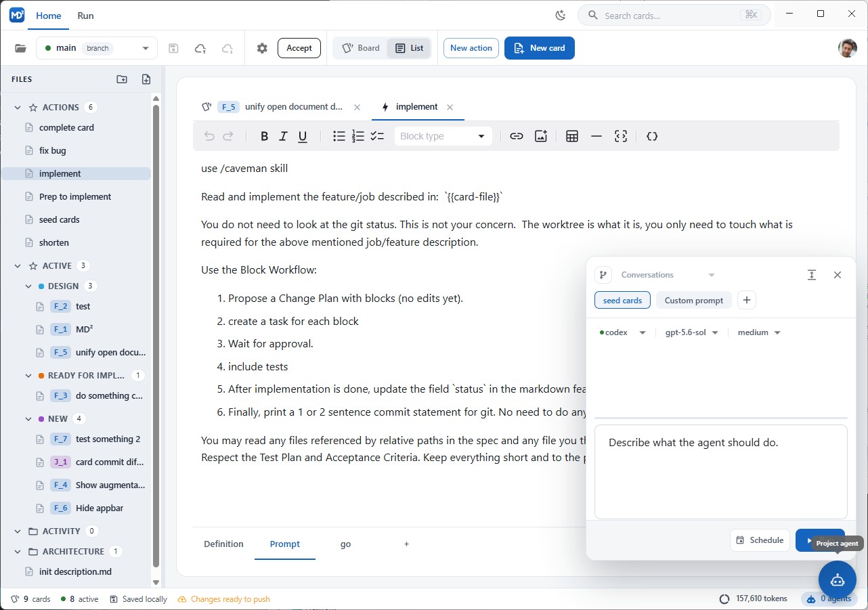Toggle underline formatting
The height and width of the screenshot is (610, 868).
pos(303,136)
